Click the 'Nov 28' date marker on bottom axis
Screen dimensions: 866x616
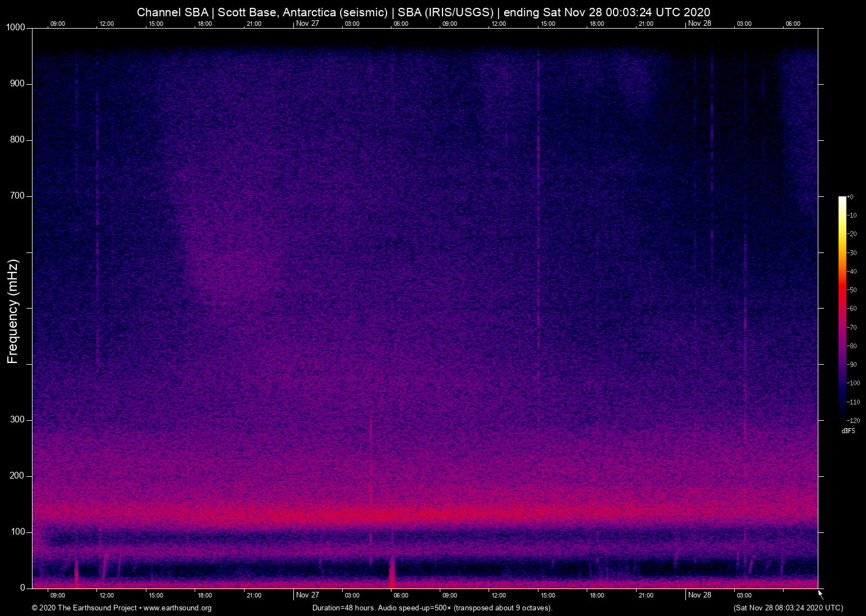pyautogui.click(x=699, y=595)
